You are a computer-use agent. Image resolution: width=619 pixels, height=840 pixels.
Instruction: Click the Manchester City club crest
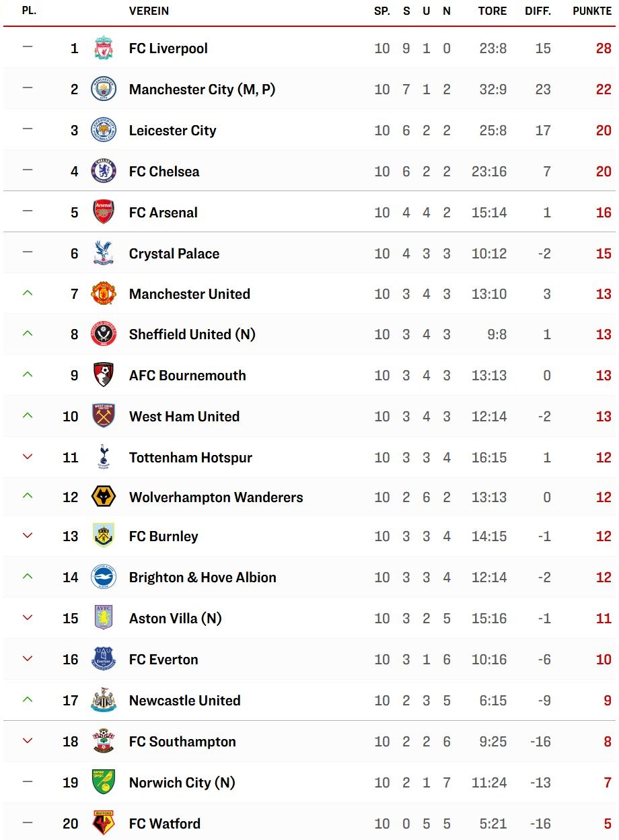pyautogui.click(x=104, y=90)
